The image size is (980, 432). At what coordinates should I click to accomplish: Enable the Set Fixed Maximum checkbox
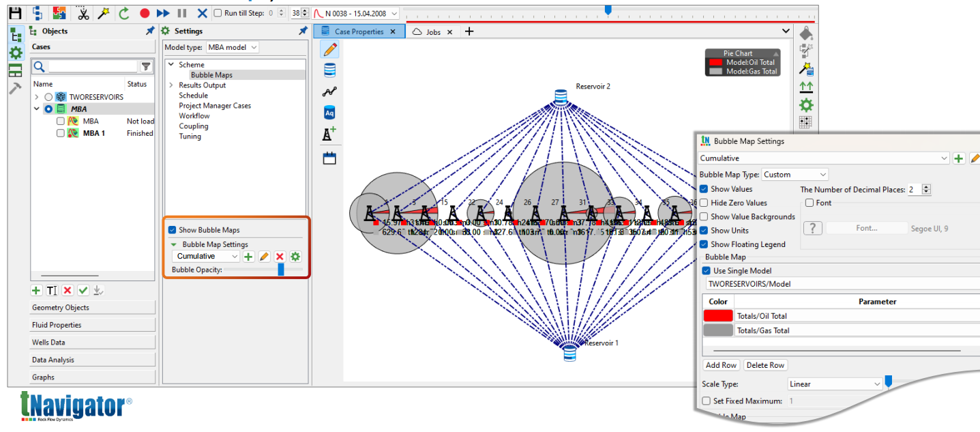pos(707,401)
